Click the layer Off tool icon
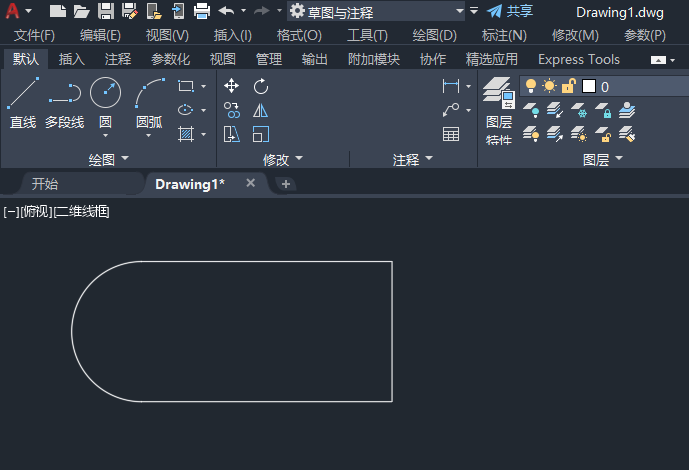689x470 pixels. point(531,110)
